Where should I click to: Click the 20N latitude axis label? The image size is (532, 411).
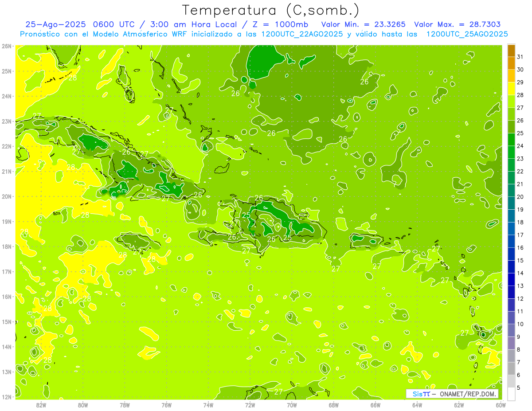click(x=7, y=196)
